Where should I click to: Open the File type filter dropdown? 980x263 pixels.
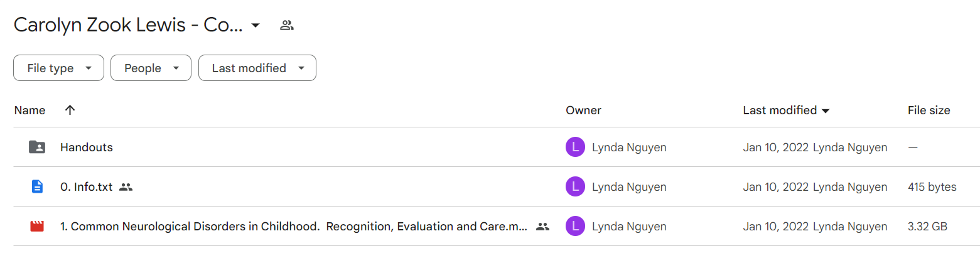pos(58,68)
